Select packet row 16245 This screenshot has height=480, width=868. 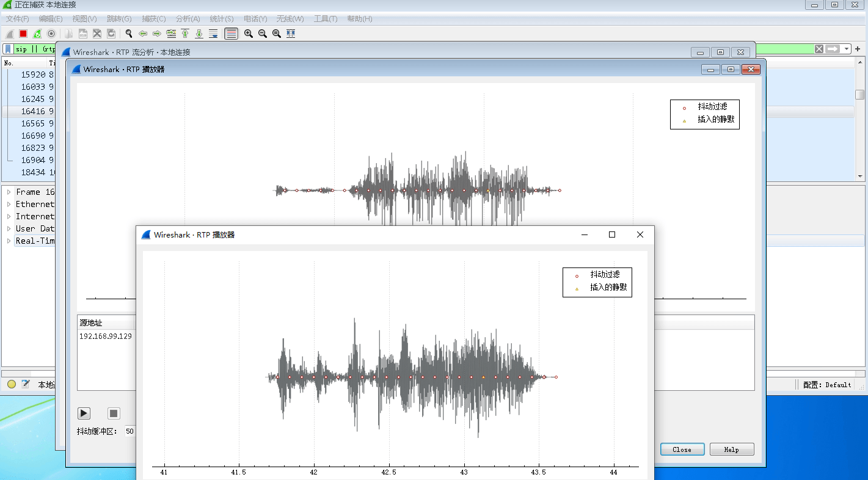click(29, 99)
